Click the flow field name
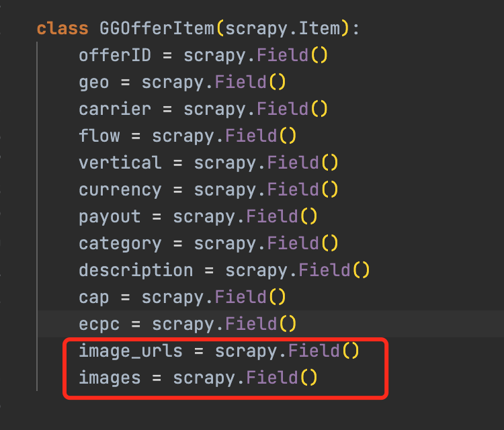 pos(99,136)
